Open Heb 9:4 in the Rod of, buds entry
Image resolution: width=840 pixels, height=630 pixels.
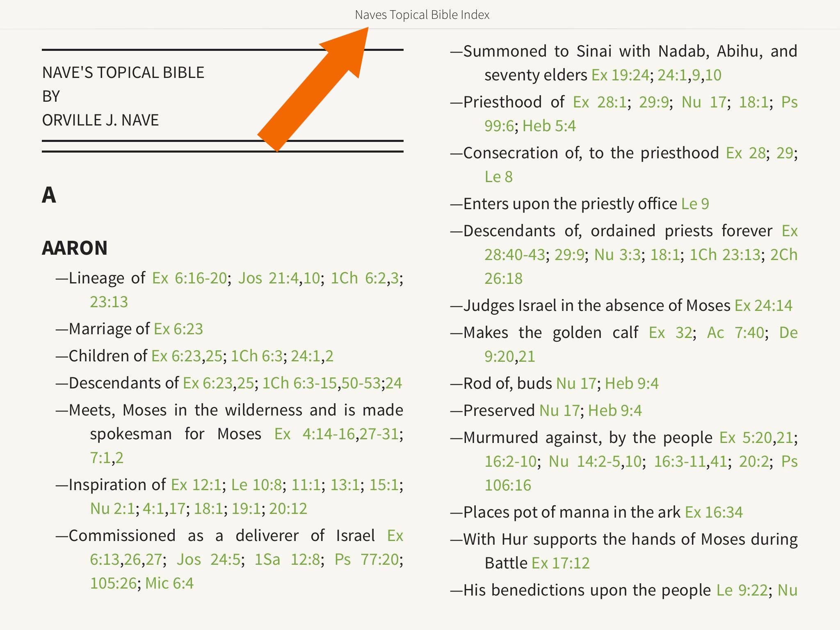(x=632, y=384)
